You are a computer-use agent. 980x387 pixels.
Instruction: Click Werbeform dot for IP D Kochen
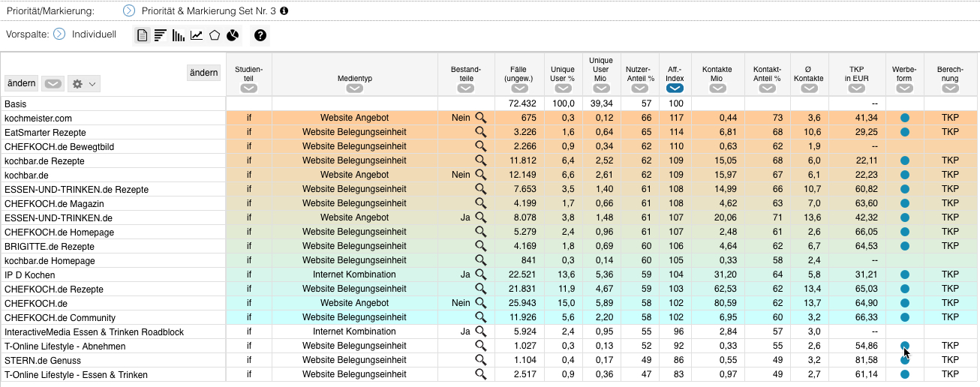(x=905, y=274)
